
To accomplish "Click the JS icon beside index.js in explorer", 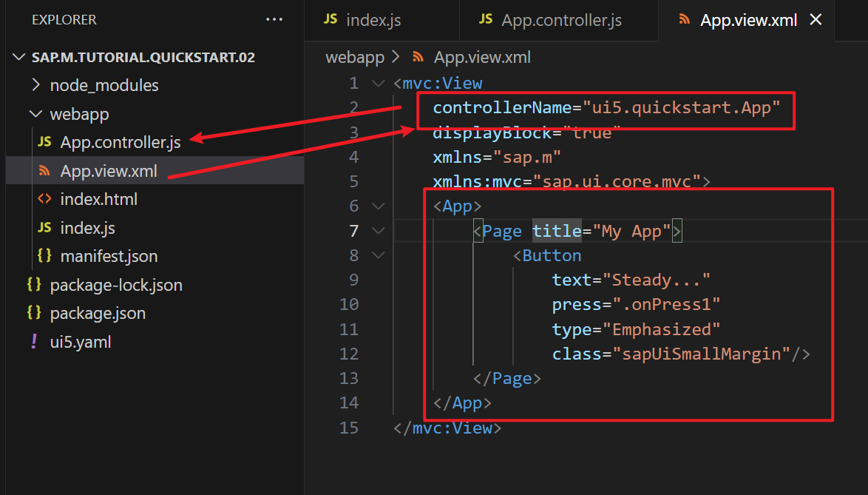I will coord(44,228).
